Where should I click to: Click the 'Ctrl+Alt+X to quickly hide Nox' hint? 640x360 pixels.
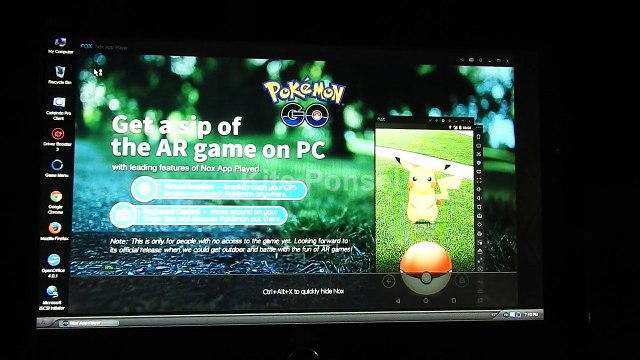tap(303, 291)
